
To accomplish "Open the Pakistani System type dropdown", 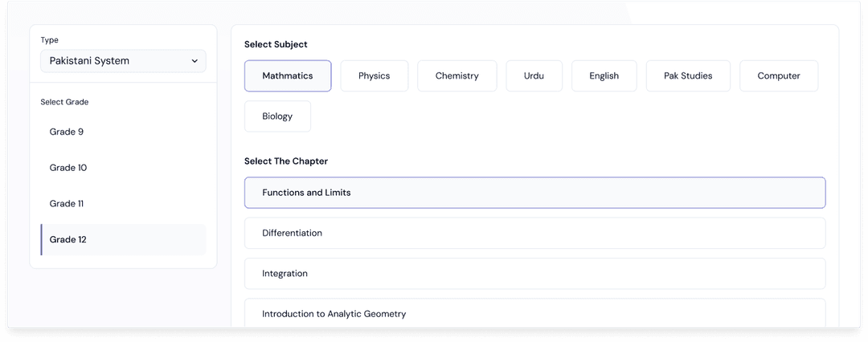I will point(122,61).
